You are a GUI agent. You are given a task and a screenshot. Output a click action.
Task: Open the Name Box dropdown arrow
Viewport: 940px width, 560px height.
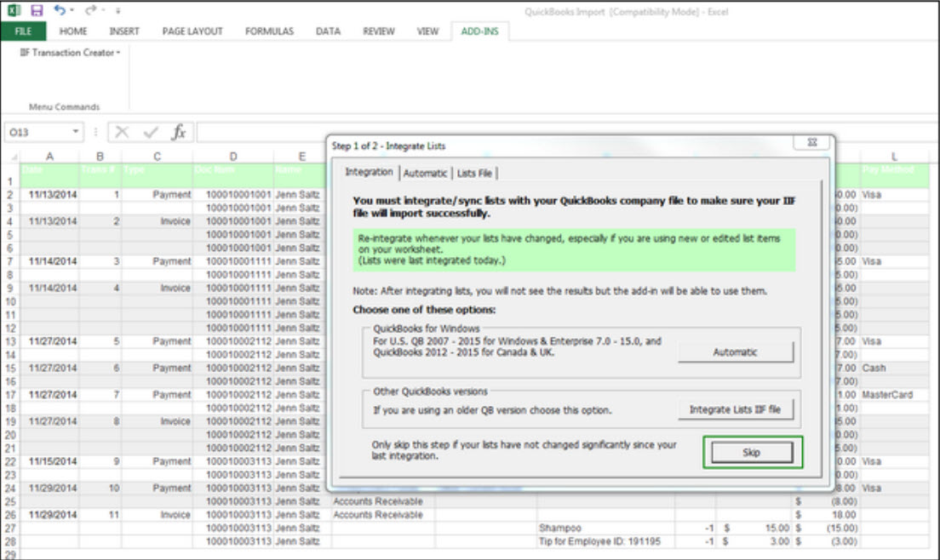76,132
